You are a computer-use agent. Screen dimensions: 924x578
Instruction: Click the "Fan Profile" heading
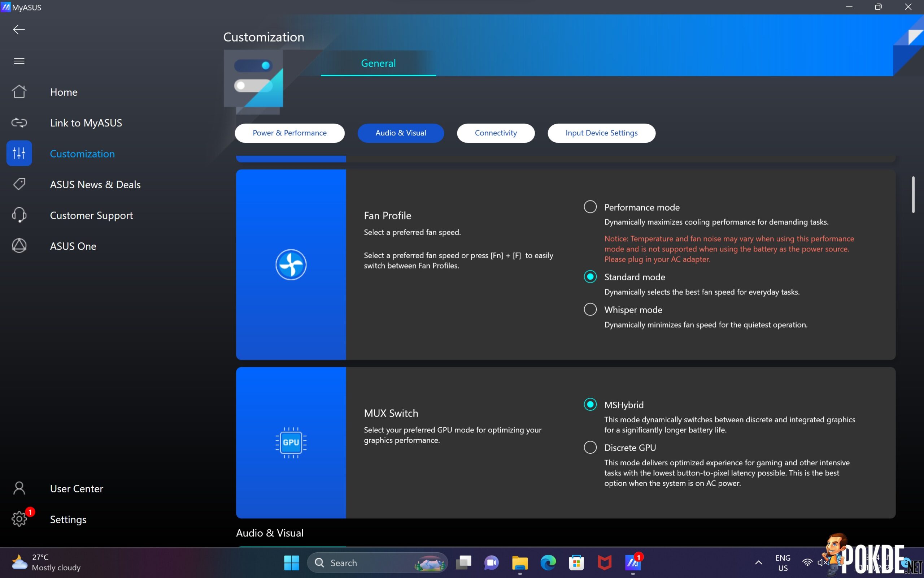(388, 216)
